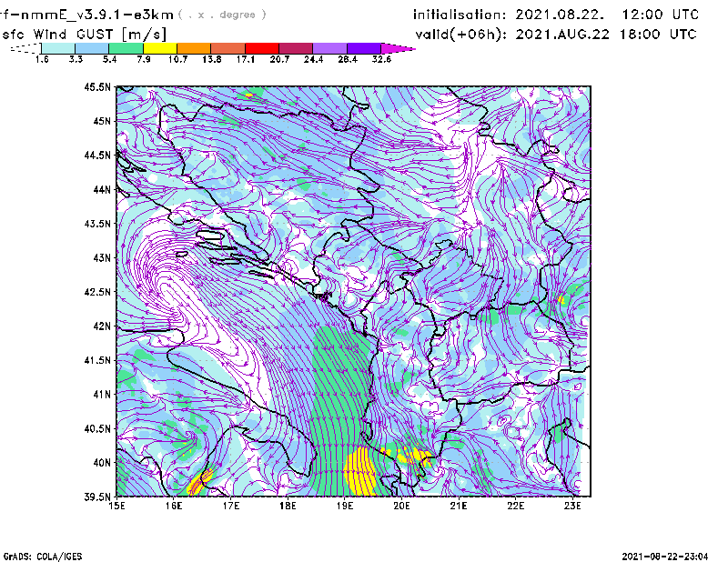This screenshot has height=562, width=728.
Task: Click the legend value 7.9
Action: coord(144,59)
